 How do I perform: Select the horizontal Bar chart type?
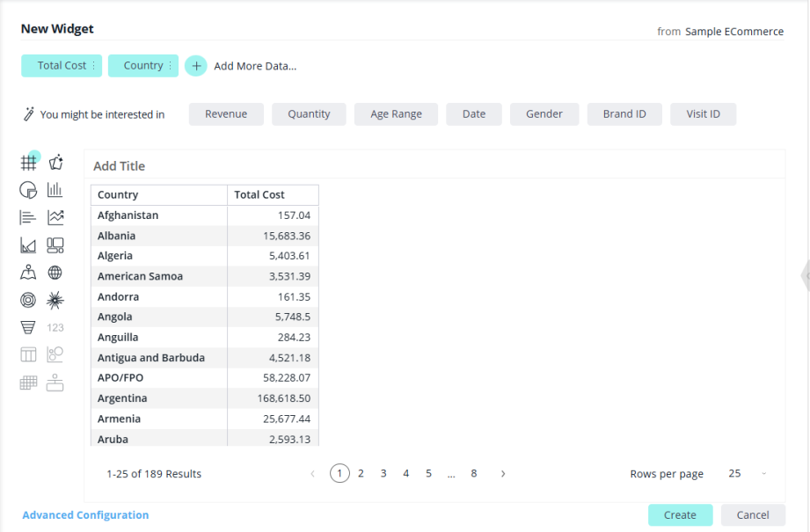tap(28, 217)
